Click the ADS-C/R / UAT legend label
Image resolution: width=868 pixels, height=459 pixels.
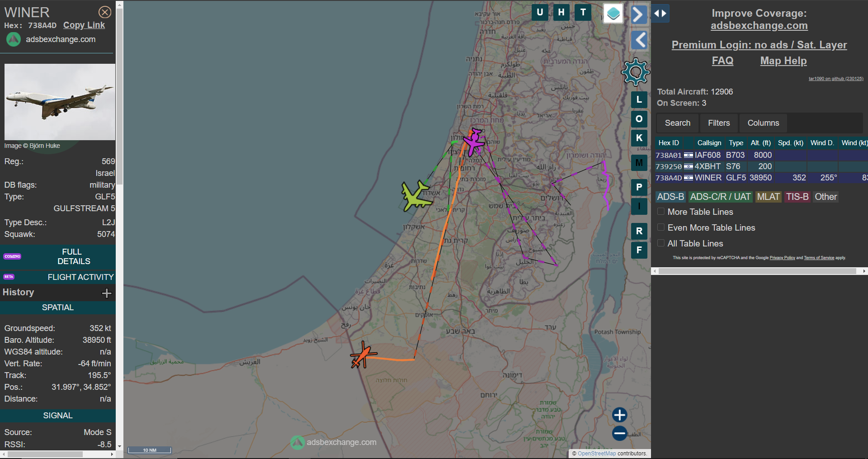click(720, 197)
